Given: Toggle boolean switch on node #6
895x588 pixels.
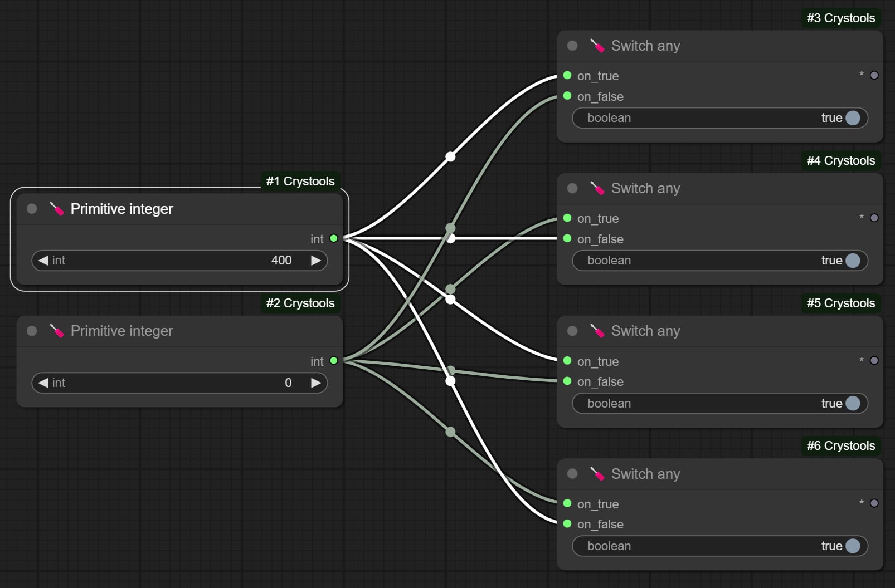Looking at the screenshot, I should point(720,546).
